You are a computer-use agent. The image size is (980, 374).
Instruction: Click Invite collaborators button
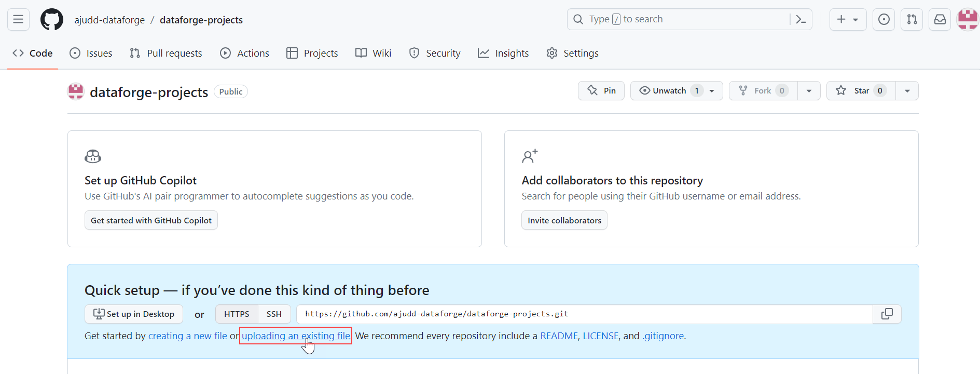coord(564,220)
